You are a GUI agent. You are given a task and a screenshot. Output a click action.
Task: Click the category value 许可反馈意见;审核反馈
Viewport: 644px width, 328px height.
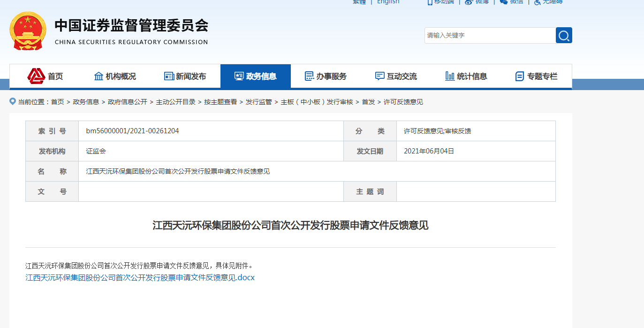437,131
